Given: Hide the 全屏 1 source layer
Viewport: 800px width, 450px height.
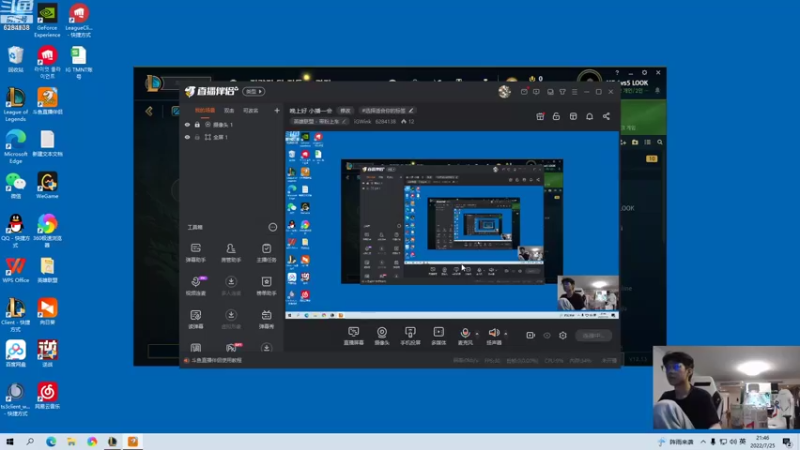Looking at the screenshot, I should 187,137.
